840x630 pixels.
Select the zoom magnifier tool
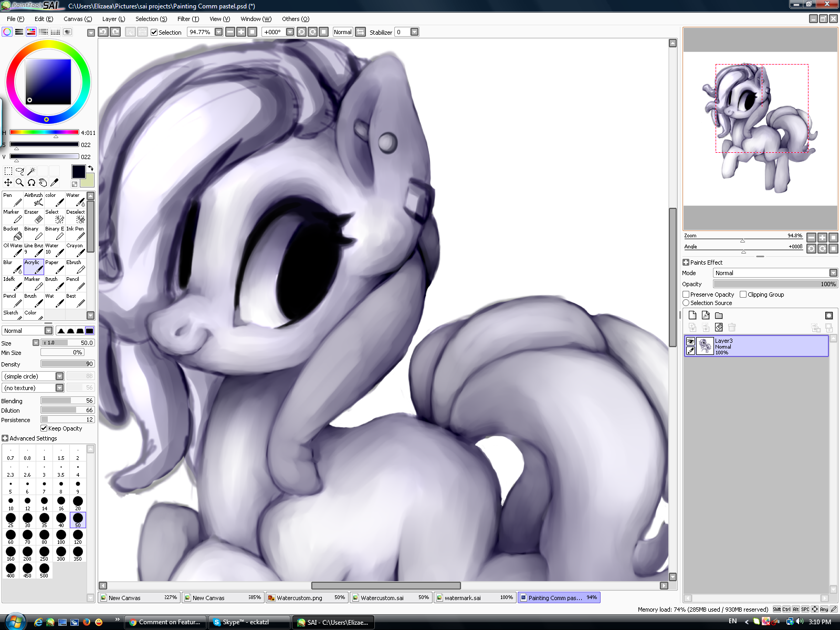(x=20, y=183)
